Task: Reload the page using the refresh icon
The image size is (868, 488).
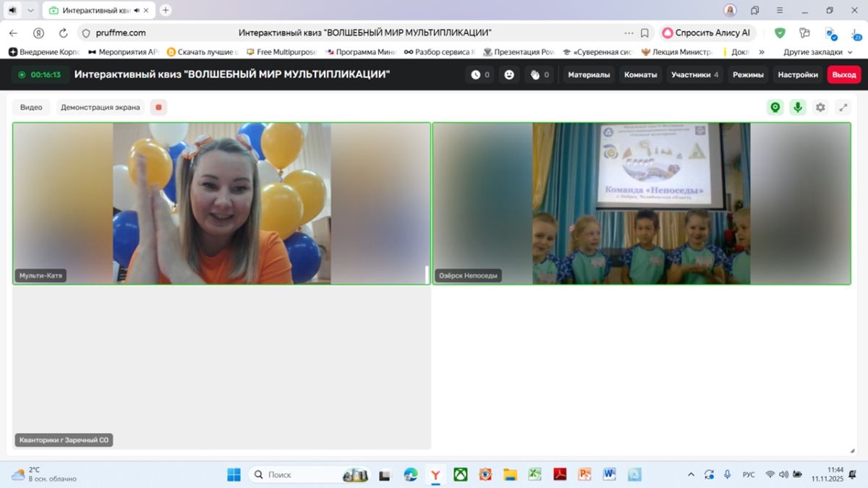Action: 63,33
